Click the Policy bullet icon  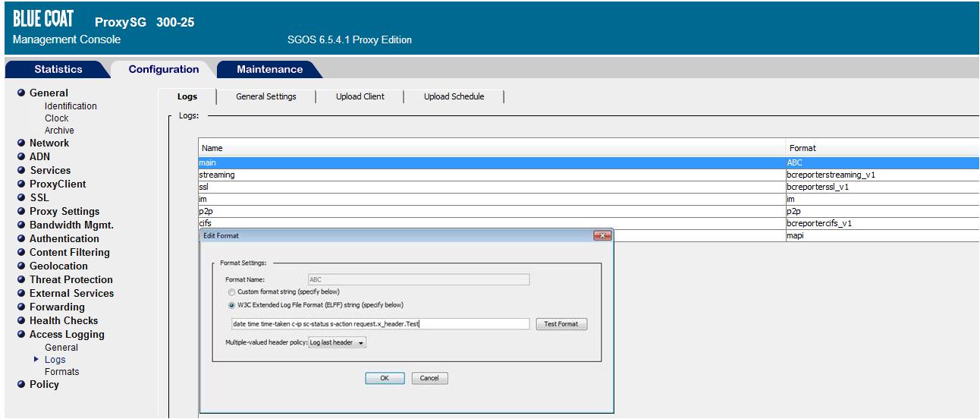[21, 384]
